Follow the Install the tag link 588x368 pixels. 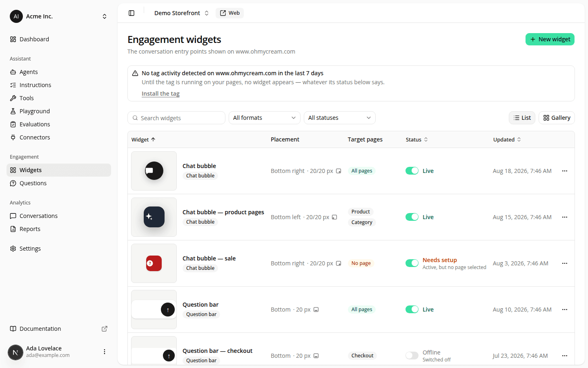160,94
